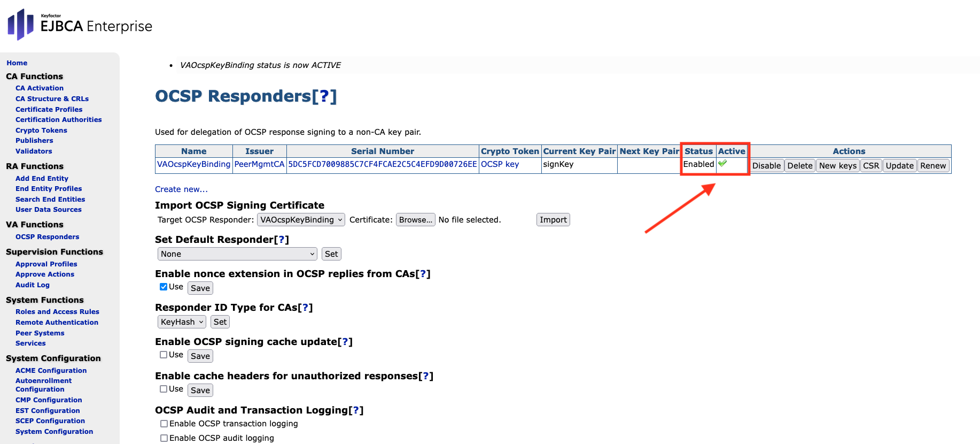Open help for Enable nonce extension
This screenshot has width=980, height=444.
[x=423, y=274]
